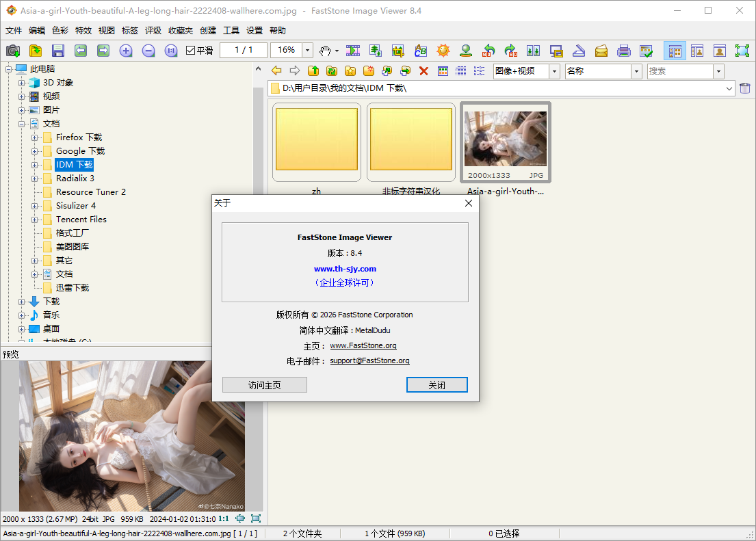756x541 pixels.
Task: Open the 设置 menu
Action: tap(254, 30)
